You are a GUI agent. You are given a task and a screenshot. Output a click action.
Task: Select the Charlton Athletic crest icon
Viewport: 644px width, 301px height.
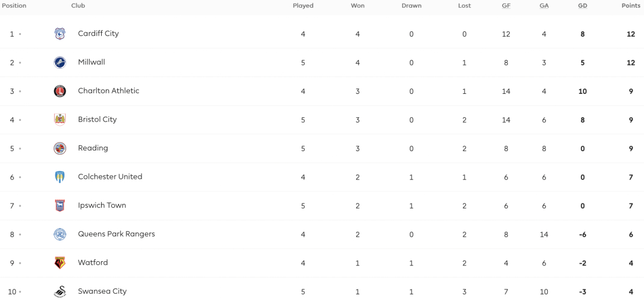click(60, 91)
